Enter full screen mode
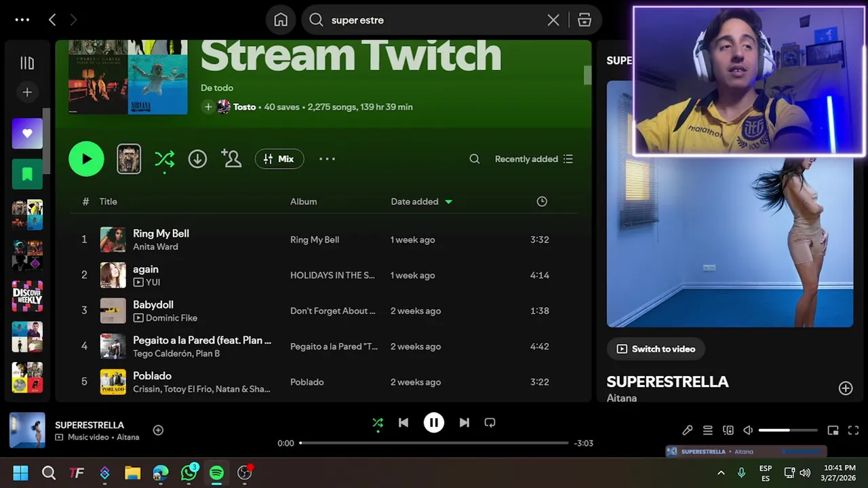 (x=853, y=430)
